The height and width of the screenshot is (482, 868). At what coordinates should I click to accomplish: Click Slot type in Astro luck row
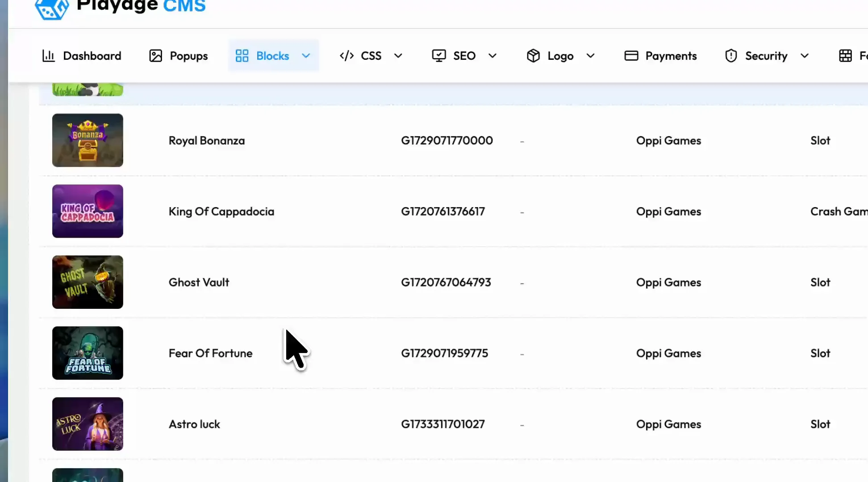coord(820,424)
